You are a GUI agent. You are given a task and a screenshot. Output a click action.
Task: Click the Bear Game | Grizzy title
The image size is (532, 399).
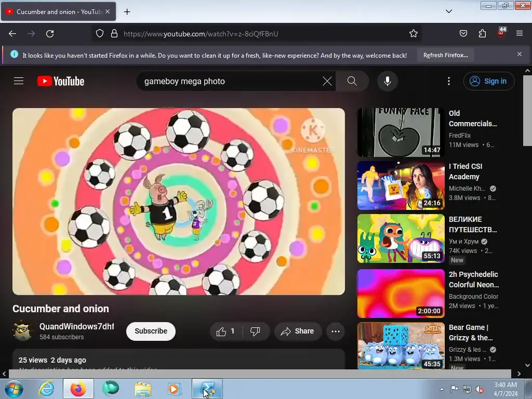click(x=471, y=332)
